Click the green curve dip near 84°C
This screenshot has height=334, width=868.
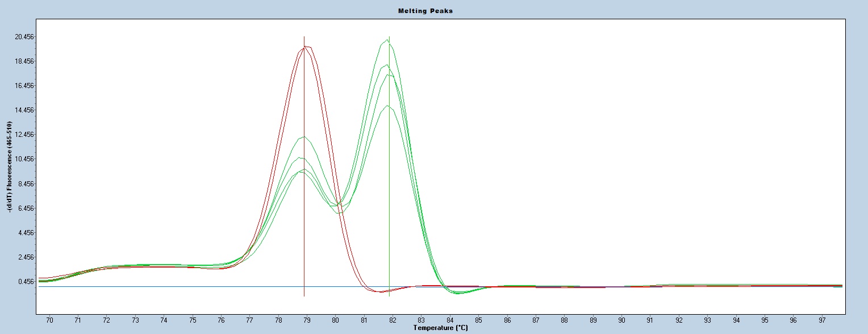click(459, 293)
